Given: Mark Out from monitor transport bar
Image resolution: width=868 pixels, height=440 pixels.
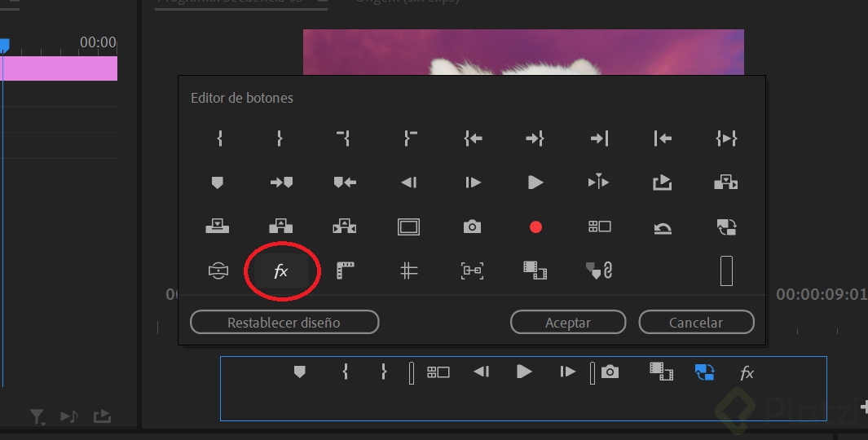Looking at the screenshot, I should 384,372.
